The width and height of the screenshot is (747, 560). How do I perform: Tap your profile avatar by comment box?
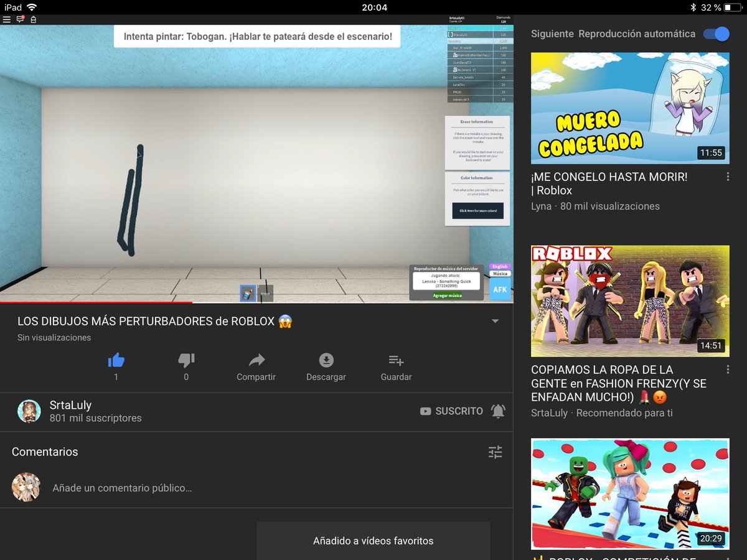coord(26,487)
